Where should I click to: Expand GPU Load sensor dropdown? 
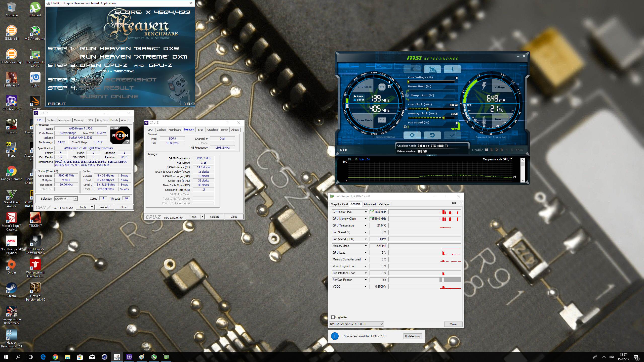[366, 253]
